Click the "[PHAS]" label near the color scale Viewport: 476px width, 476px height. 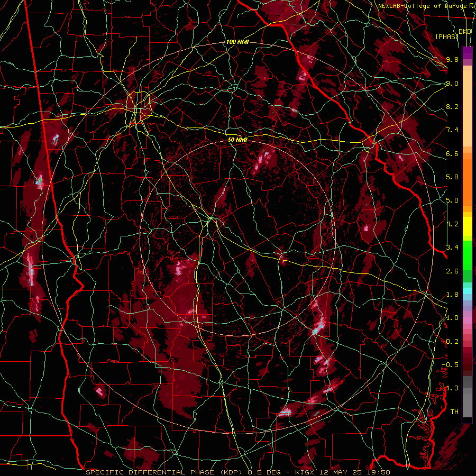pyautogui.click(x=446, y=36)
